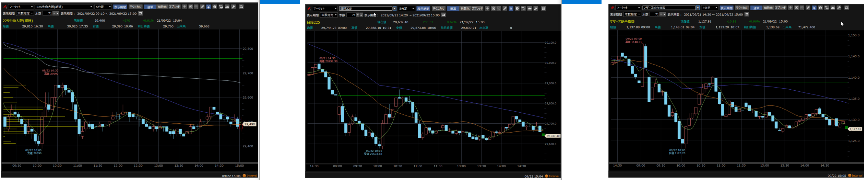Viewport: 868px width, 180px height.
Task: Reset display period arrow on マザーズ chart
Action: [747, 14]
